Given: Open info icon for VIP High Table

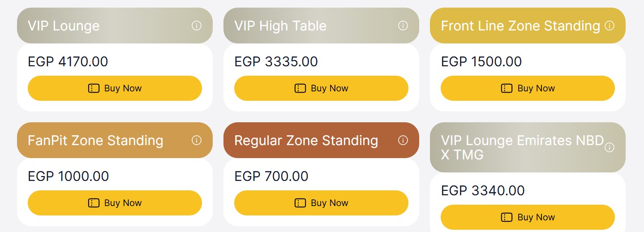Looking at the screenshot, I should 403,26.
